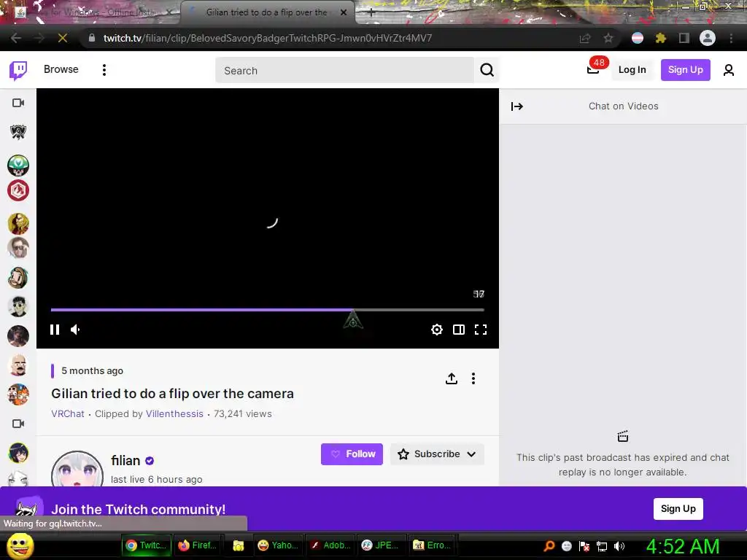This screenshot has width=747, height=560.
Task: Click the filian avatar picture
Action: click(x=77, y=470)
